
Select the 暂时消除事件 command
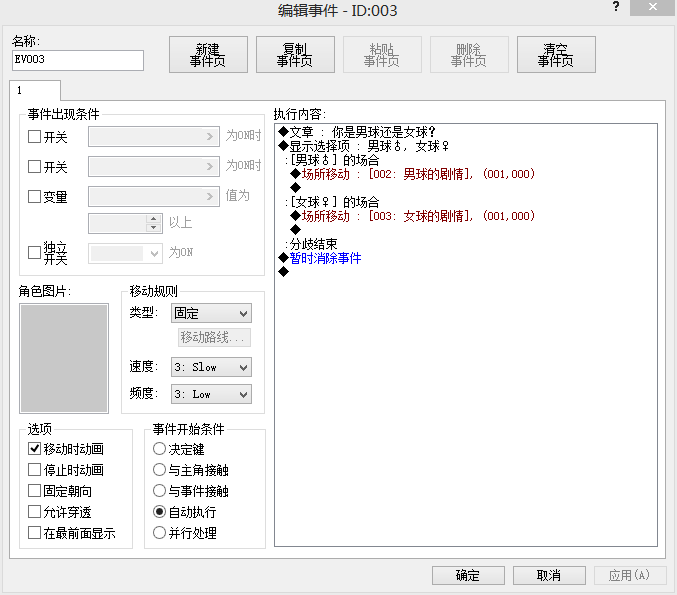click(x=320, y=258)
